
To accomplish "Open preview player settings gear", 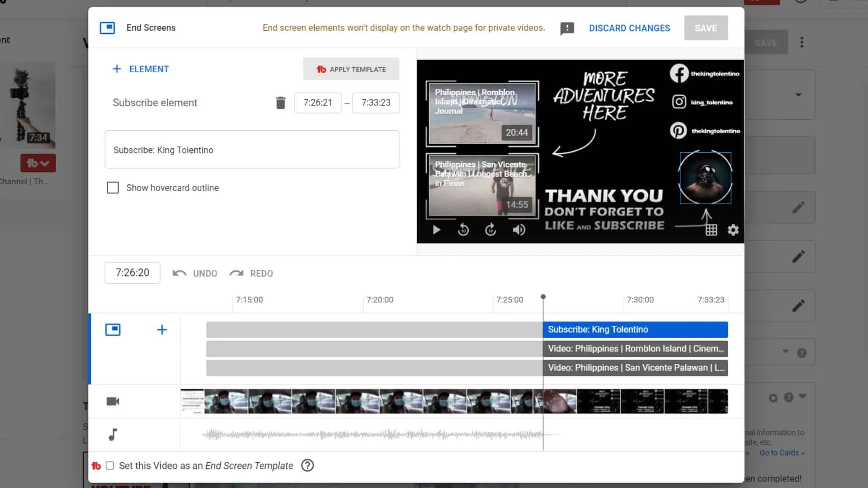I will click(733, 230).
